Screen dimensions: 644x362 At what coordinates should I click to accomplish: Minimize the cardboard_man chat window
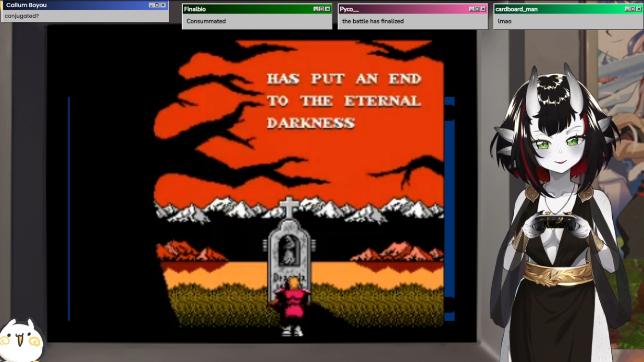[x=627, y=9]
